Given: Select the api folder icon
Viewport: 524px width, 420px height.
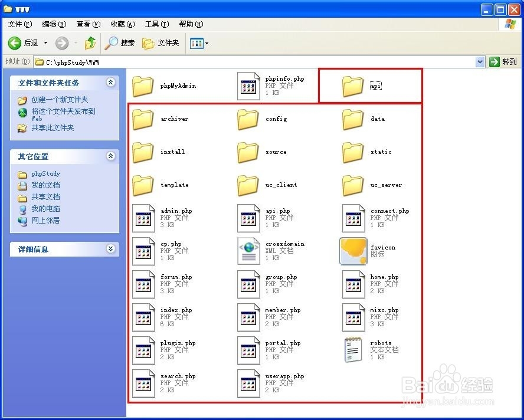Looking at the screenshot, I should pos(353,86).
